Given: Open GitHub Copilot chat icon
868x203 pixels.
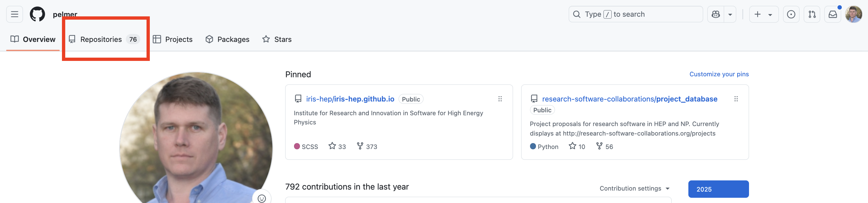Looking at the screenshot, I should (716, 14).
